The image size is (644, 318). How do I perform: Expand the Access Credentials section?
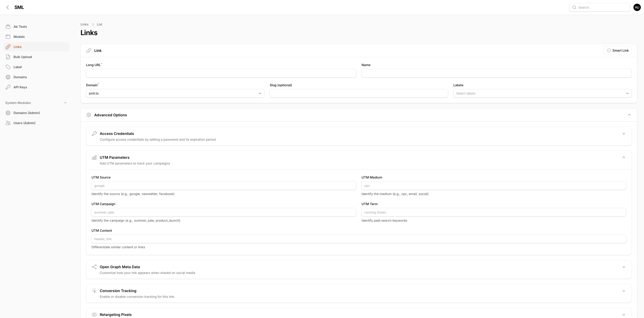[624, 134]
